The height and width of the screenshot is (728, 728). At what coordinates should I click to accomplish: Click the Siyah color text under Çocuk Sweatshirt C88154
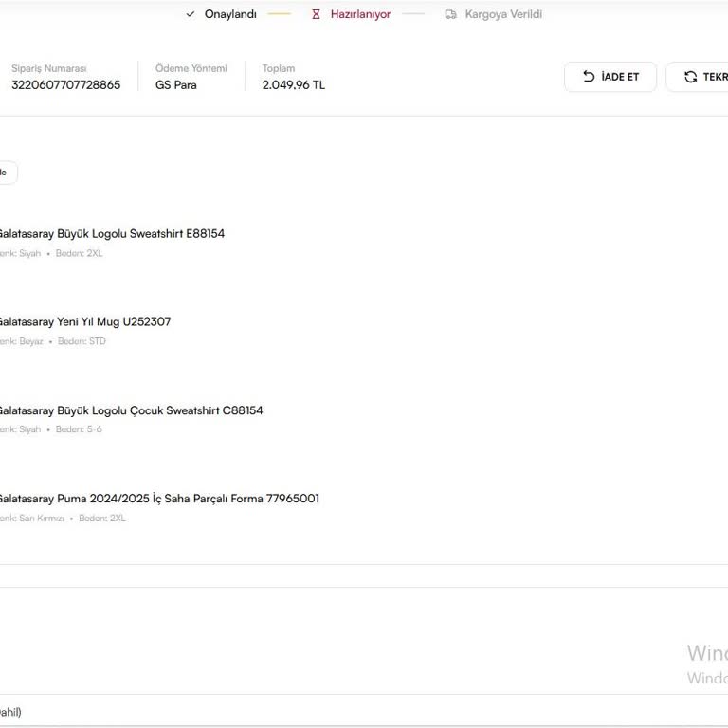click(x=30, y=429)
